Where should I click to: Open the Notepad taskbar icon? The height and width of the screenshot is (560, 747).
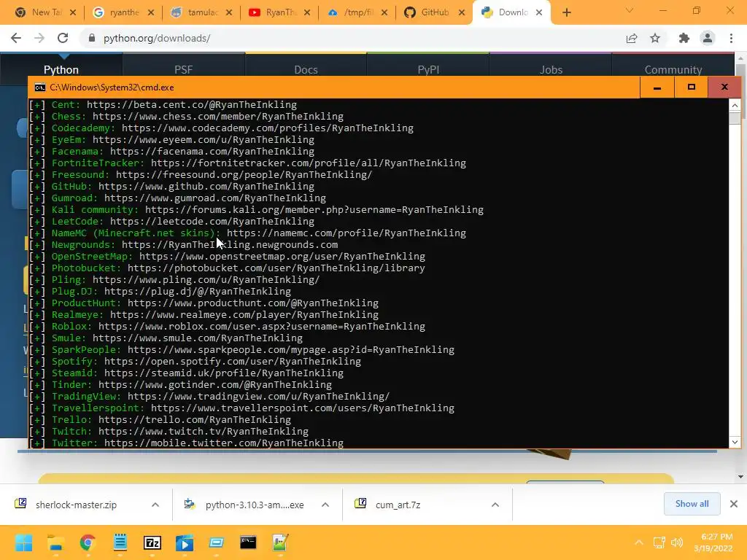[x=120, y=542]
